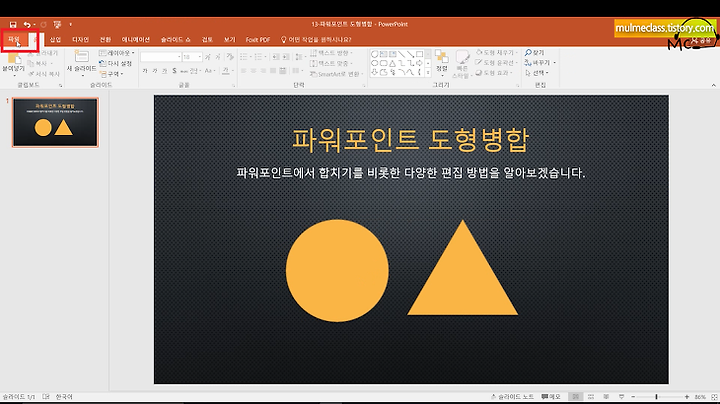
Task: Click the 새 슬라이드 (New Slide) icon
Action: (82, 56)
